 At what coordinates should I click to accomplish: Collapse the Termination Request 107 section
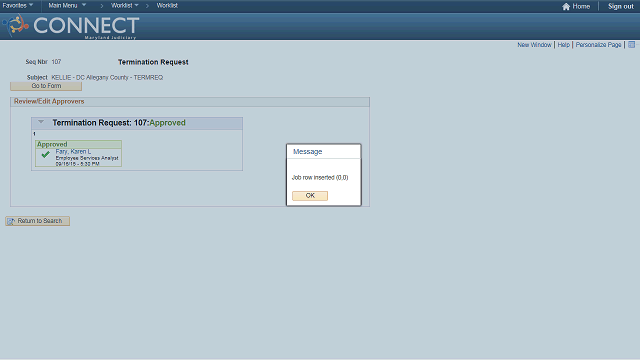[x=41, y=122]
